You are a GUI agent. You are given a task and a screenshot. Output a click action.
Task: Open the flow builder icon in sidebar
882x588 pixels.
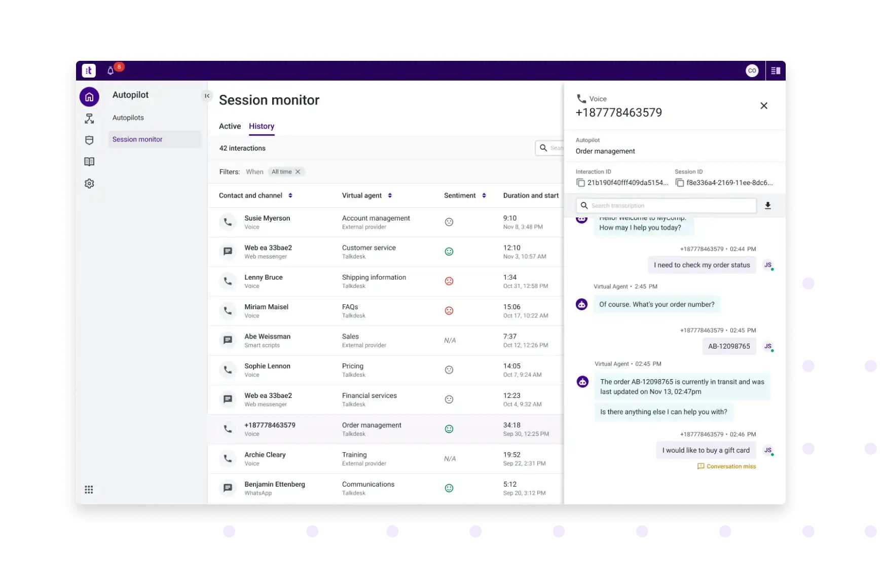89,119
